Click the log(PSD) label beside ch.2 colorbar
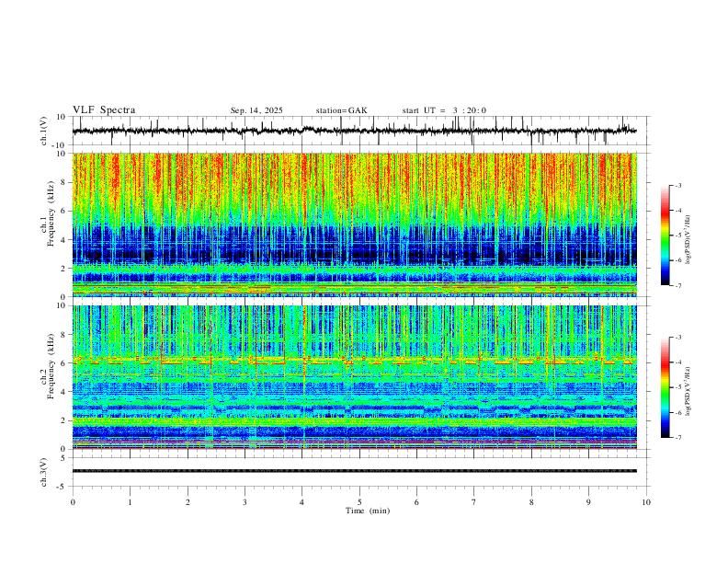Screen dimensions: 728x563 pos(688,391)
